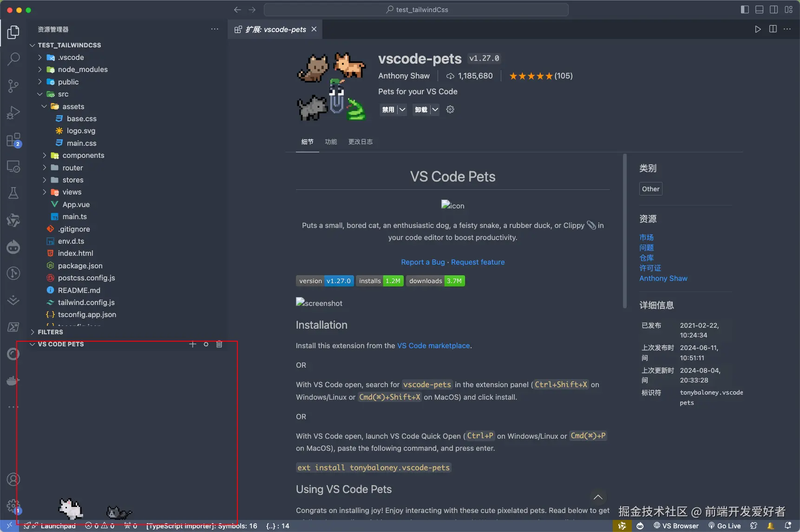Click the 禁用 button
Image resolution: width=800 pixels, height=532 pixels.
(x=388, y=110)
